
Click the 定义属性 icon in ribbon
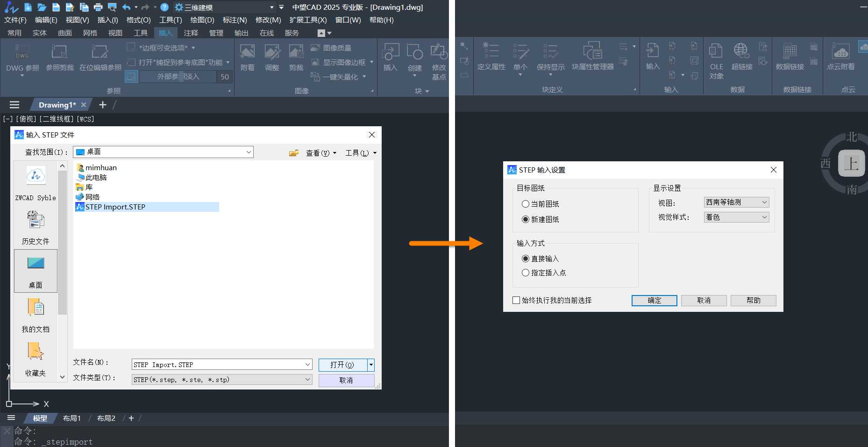pos(491,50)
